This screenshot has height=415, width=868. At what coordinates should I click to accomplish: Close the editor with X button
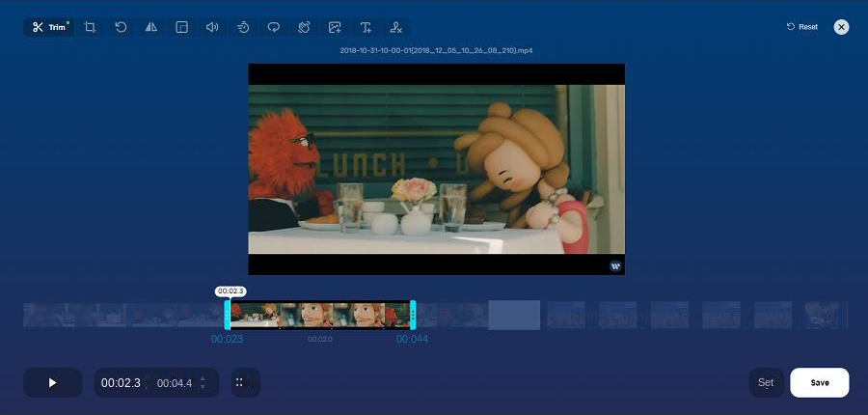841,27
